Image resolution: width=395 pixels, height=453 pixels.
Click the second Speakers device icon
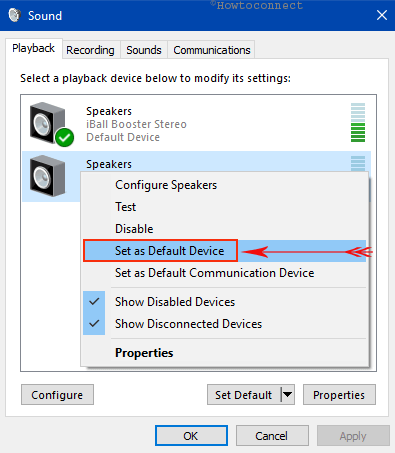pyautogui.click(x=47, y=176)
